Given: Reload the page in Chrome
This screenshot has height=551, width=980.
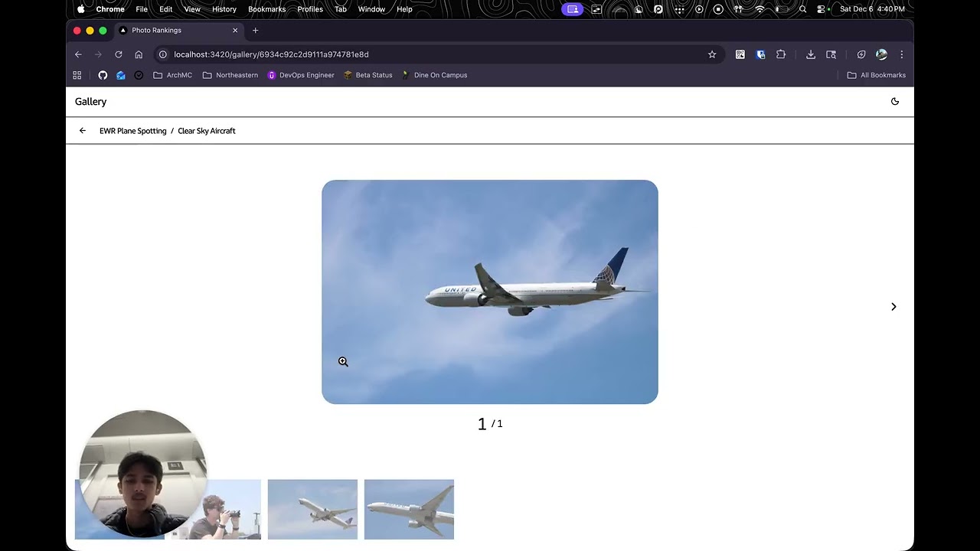Looking at the screenshot, I should [119, 54].
